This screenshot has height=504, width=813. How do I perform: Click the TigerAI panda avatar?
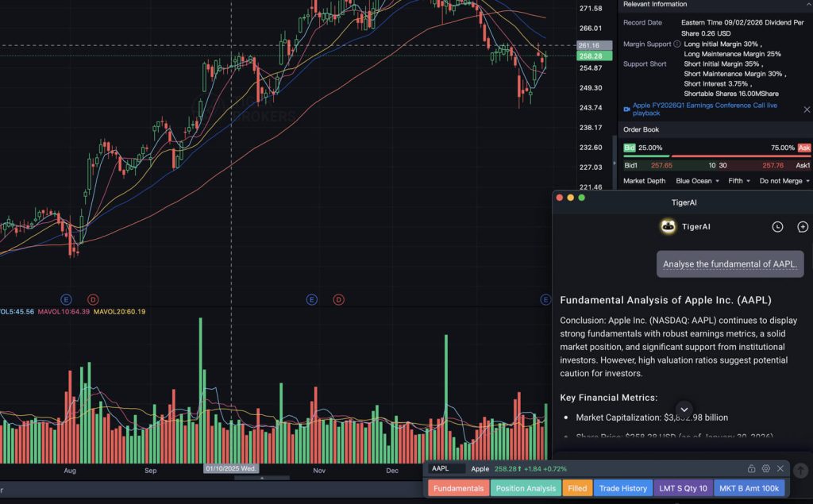click(x=668, y=227)
